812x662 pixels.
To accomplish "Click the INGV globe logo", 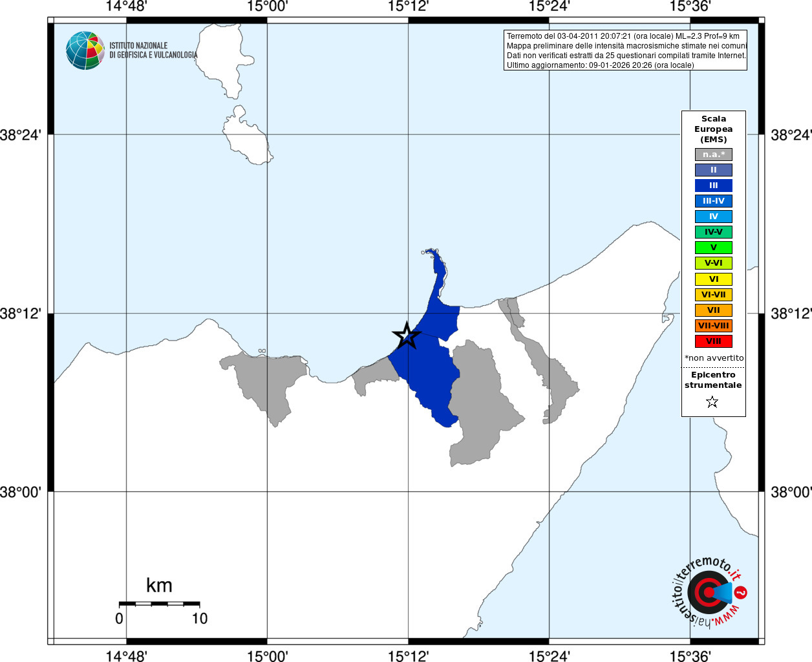I will click(x=85, y=50).
